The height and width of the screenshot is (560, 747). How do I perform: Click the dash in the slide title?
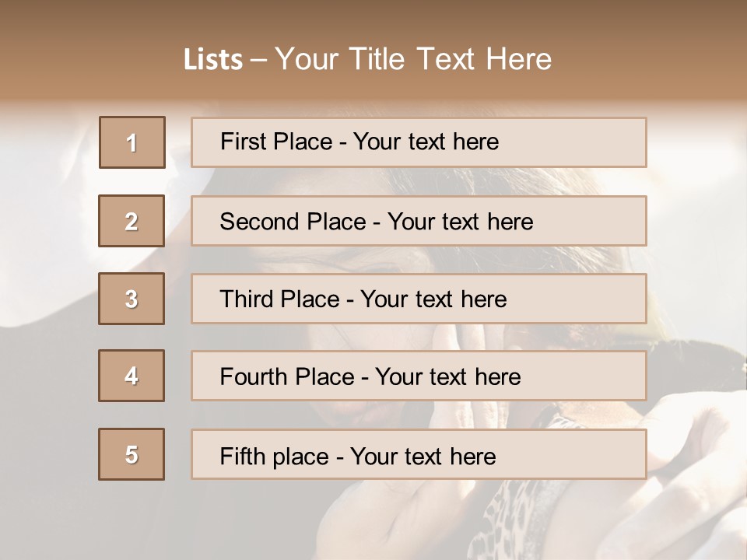(258, 60)
